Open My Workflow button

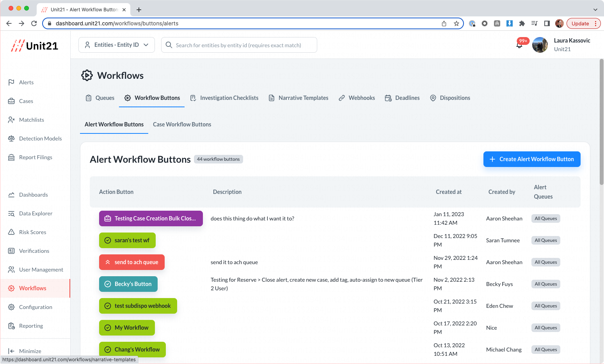(127, 328)
